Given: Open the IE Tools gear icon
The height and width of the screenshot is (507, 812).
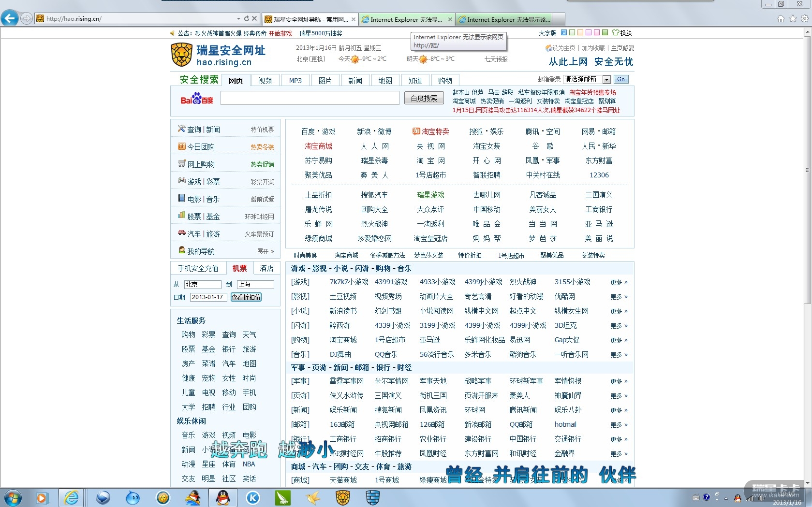Looking at the screenshot, I should click(x=805, y=19).
